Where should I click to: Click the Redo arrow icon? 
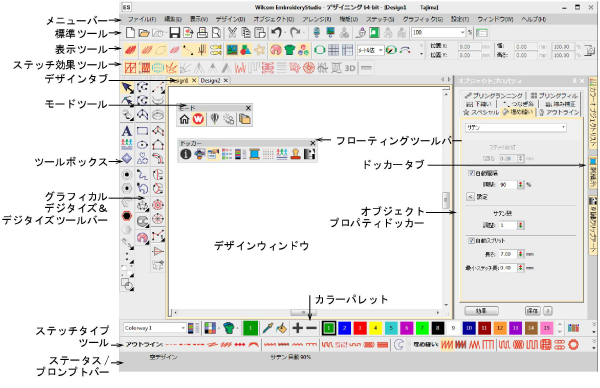coord(295,33)
